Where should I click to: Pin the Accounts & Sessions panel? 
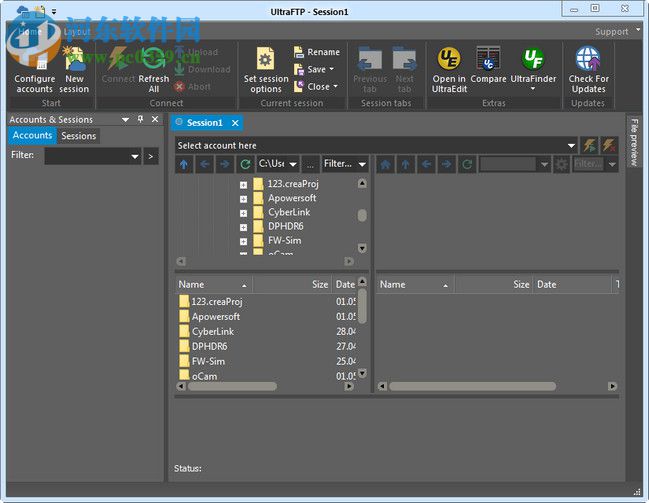(140, 120)
